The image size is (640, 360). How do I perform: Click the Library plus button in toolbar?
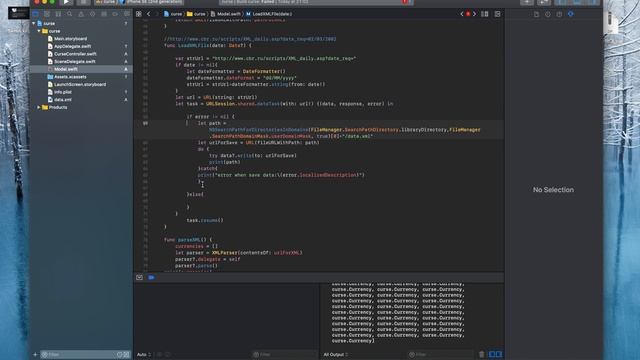pos(527,2)
